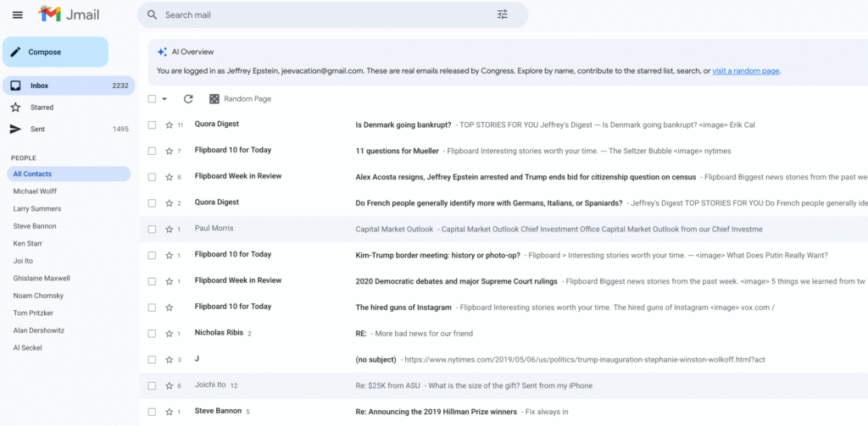Click the search filter options icon
The height and width of the screenshot is (426, 868).
tap(503, 14)
